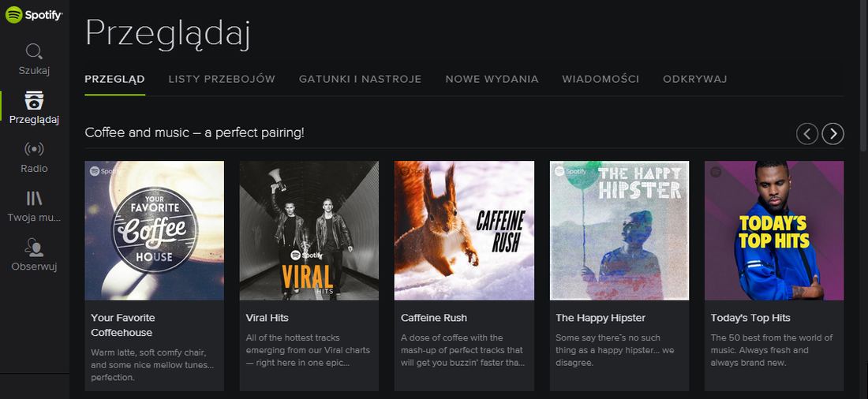Image resolution: width=868 pixels, height=399 pixels.
Task: Click Today's Top Hits title link
Action: point(750,319)
